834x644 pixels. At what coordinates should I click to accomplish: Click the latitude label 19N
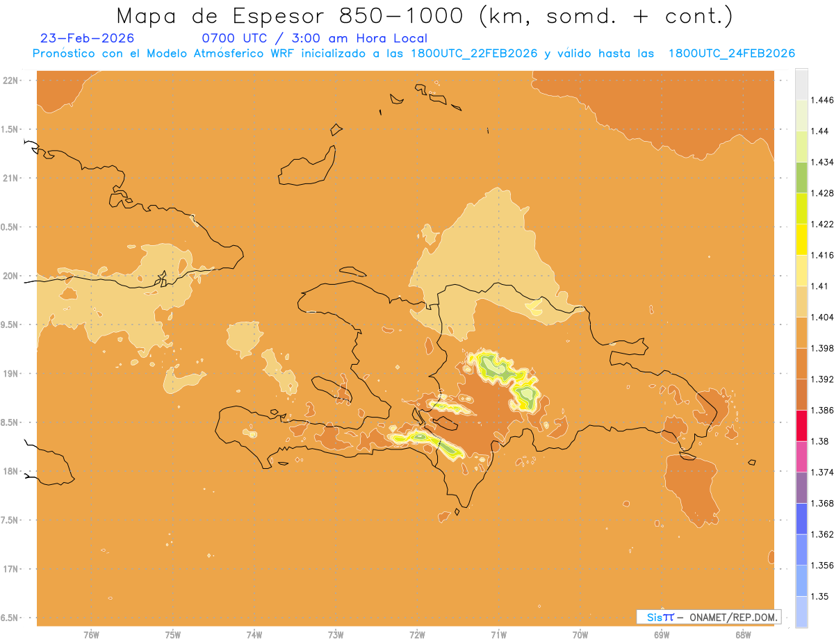(x=11, y=374)
